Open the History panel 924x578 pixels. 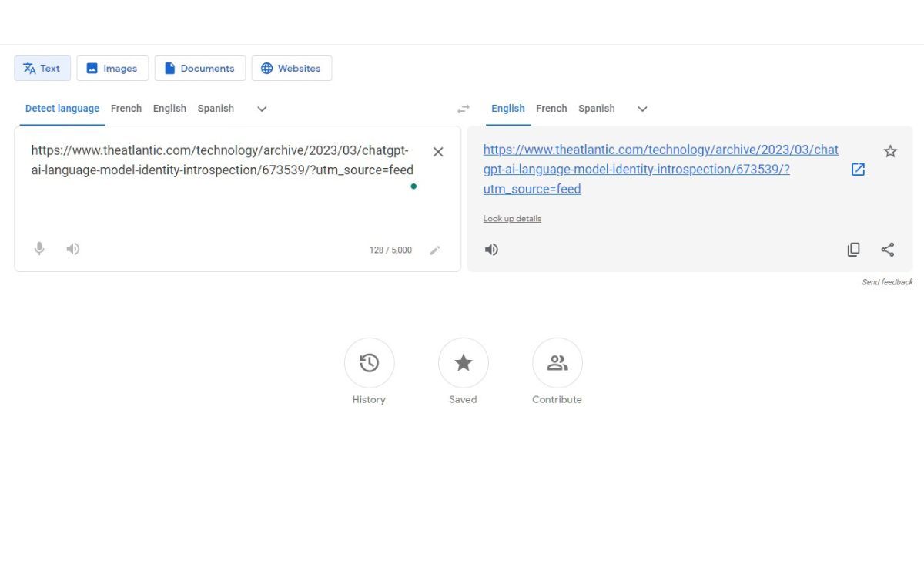point(369,362)
